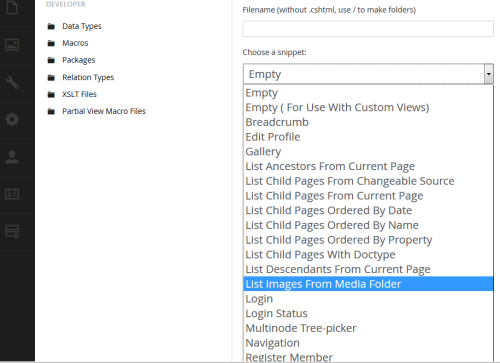Open the Members ID card icon
This screenshot has width=500, height=363.
pyautogui.click(x=12, y=194)
